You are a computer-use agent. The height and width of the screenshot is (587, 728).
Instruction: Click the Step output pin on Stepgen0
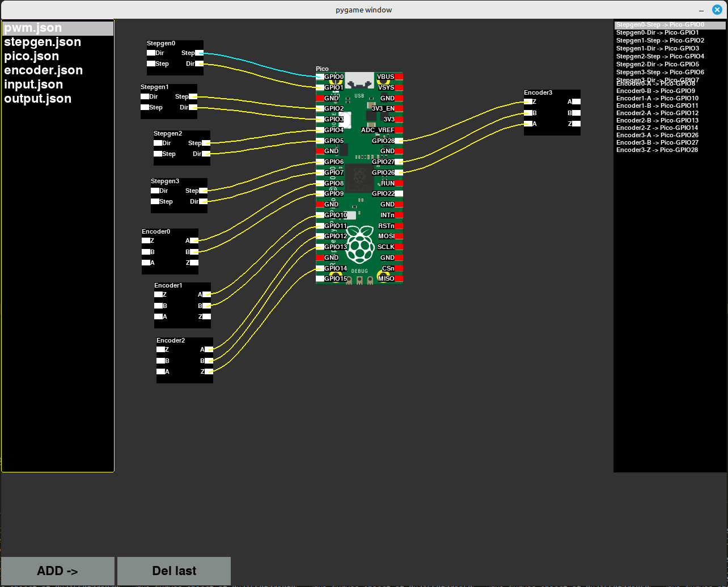click(x=199, y=53)
